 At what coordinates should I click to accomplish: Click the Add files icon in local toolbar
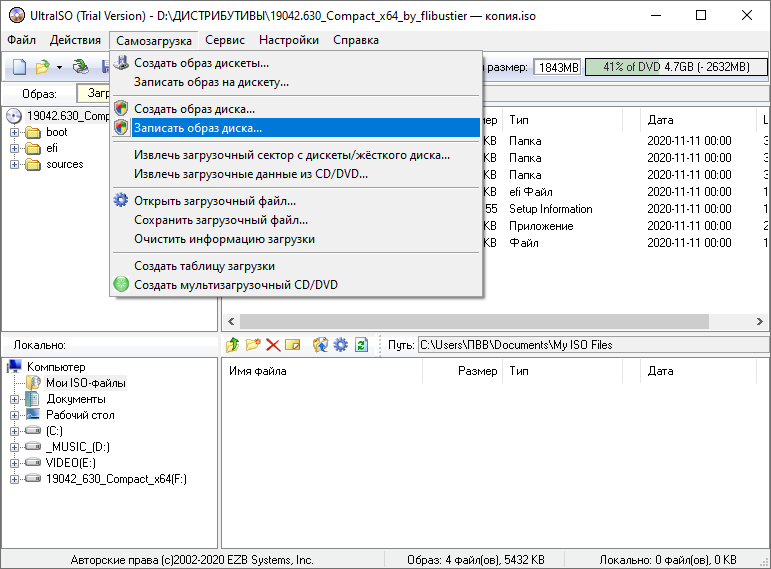[x=321, y=345]
